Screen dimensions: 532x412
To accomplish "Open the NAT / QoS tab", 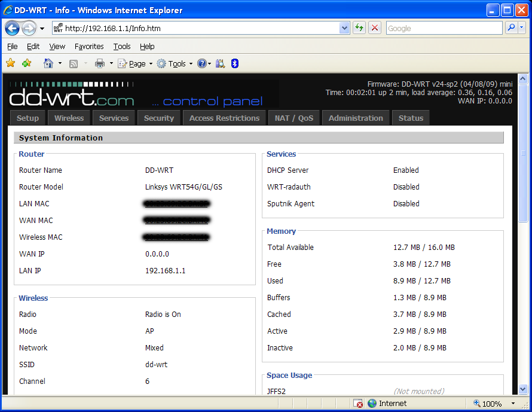I will click(294, 118).
